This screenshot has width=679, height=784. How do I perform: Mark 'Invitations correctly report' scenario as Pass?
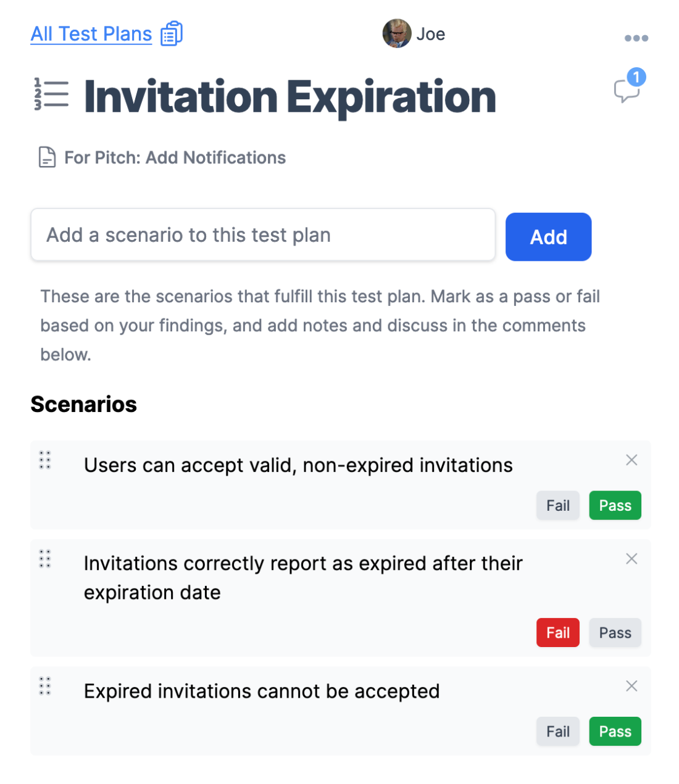pos(615,632)
